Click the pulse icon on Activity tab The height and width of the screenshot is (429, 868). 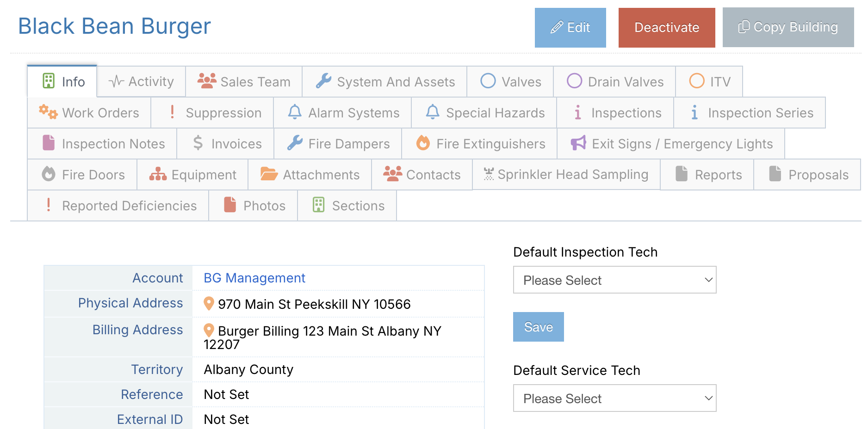[x=116, y=81]
